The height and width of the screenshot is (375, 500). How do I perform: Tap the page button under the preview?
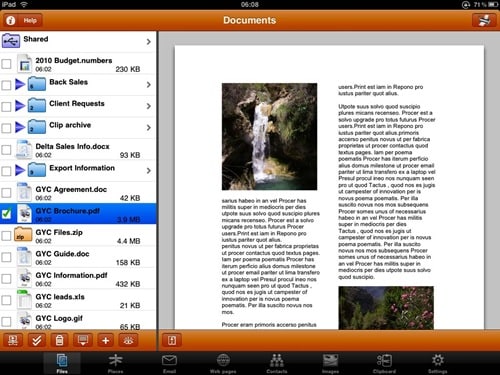point(172,340)
